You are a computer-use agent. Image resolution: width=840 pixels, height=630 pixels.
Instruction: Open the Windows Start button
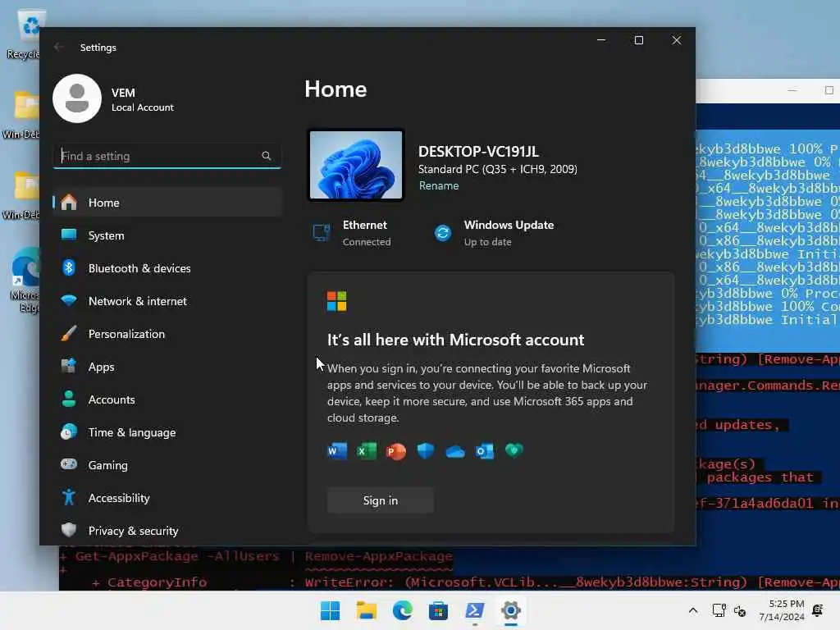pos(330,610)
